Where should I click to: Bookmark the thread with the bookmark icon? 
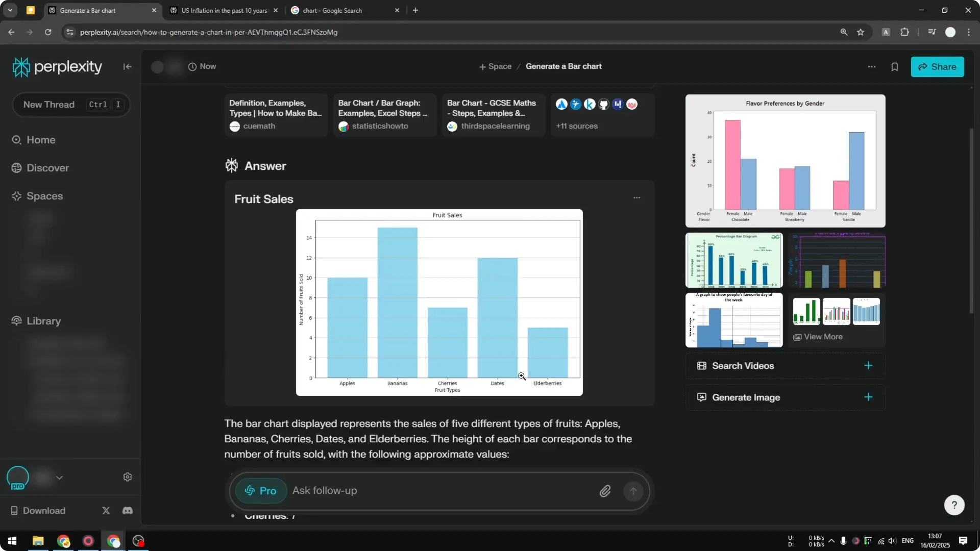(895, 66)
